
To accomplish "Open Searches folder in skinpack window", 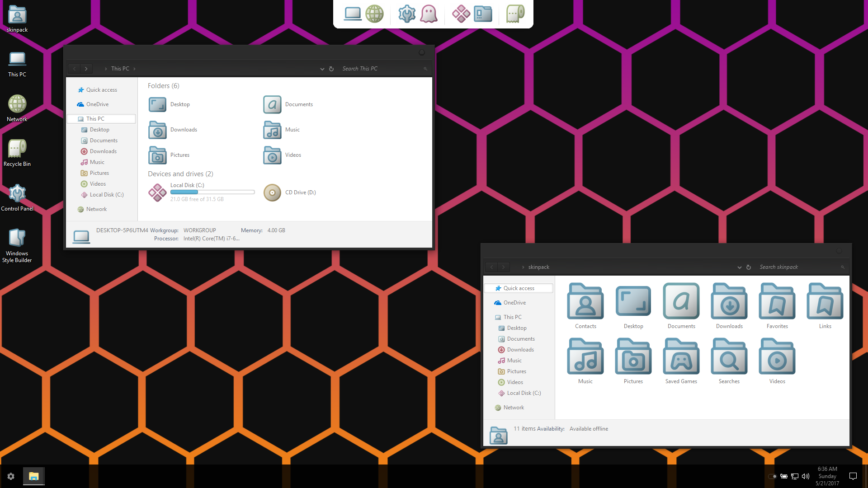I will coord(729,357).
